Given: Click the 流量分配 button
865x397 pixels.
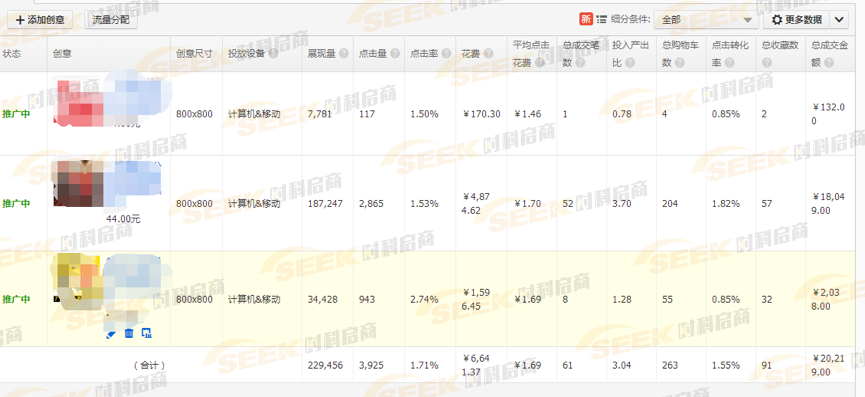Looking at the screenshot, I should [111, 20].
